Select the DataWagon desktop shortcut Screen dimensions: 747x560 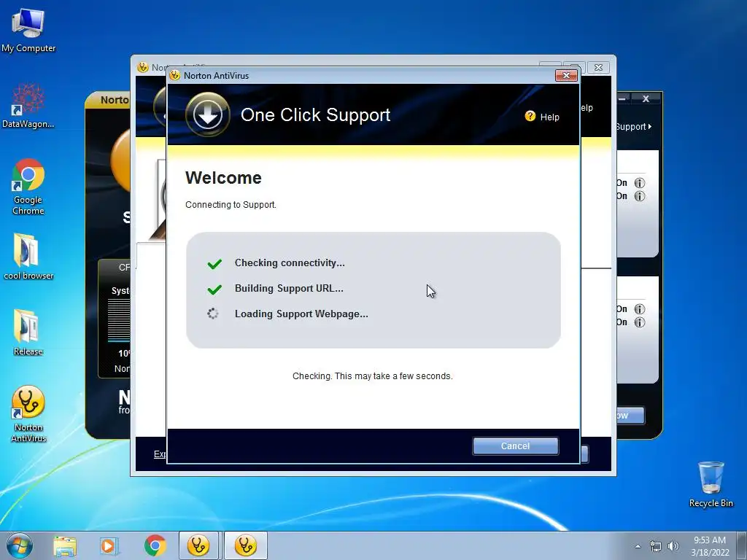tap(28, 106)
